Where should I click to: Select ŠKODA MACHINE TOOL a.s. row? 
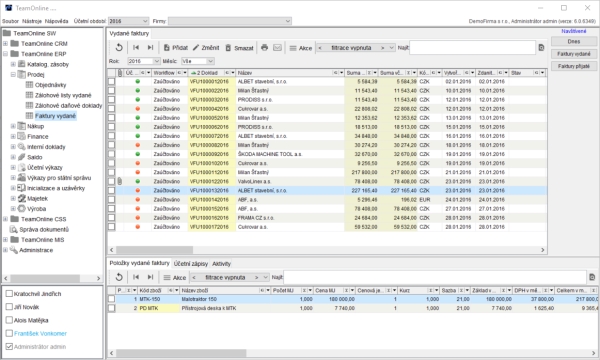[327, 154]
